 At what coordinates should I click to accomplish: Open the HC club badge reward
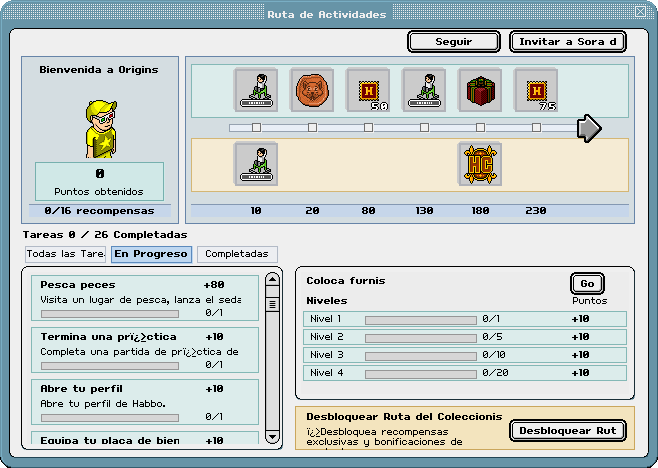tap(480, 164)
